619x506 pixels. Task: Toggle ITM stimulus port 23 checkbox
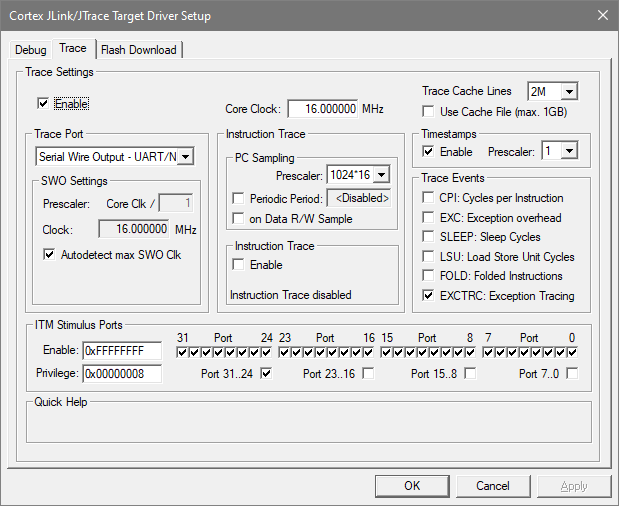[284, 352]
